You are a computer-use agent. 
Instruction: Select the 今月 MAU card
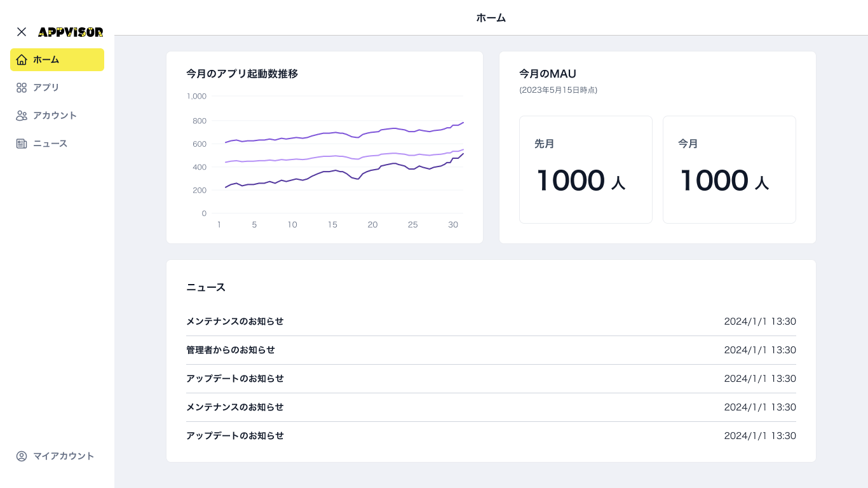(729, 169)
